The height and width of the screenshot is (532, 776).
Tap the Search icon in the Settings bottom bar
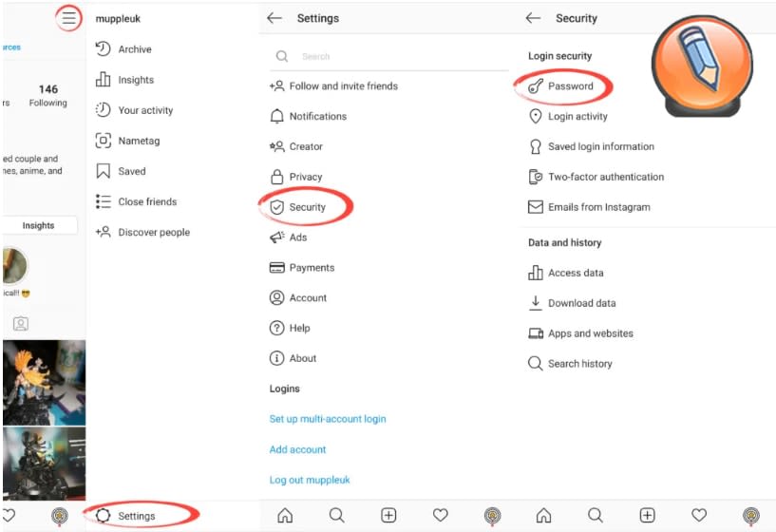click(337, 515)
